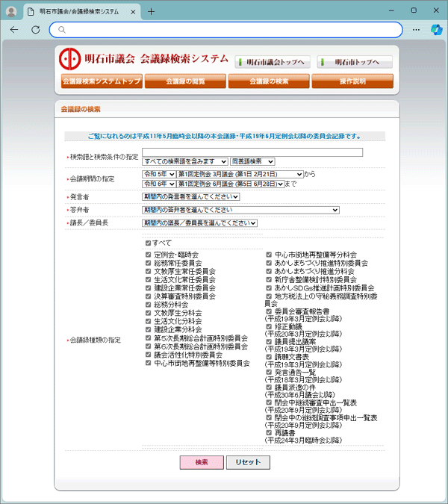448x504 pixels.
Task: Open 答弁者 respondent dropdown
Action: [x=240, y=210]
